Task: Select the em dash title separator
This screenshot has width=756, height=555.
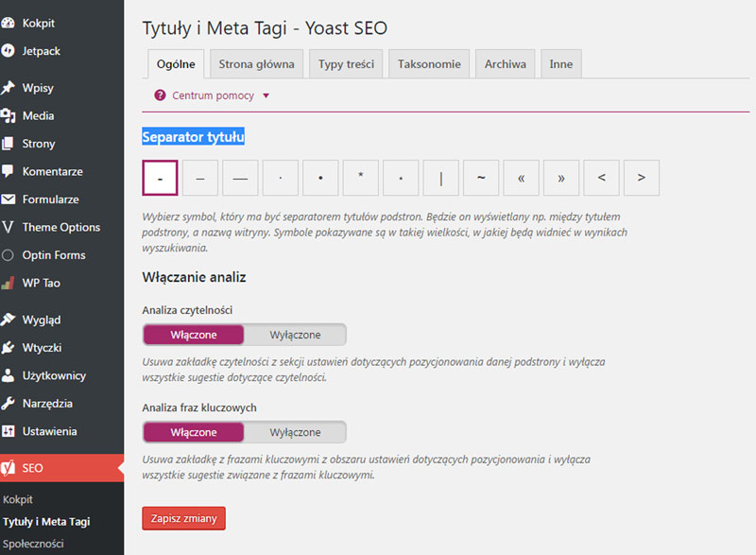Action: pos(240,178)
